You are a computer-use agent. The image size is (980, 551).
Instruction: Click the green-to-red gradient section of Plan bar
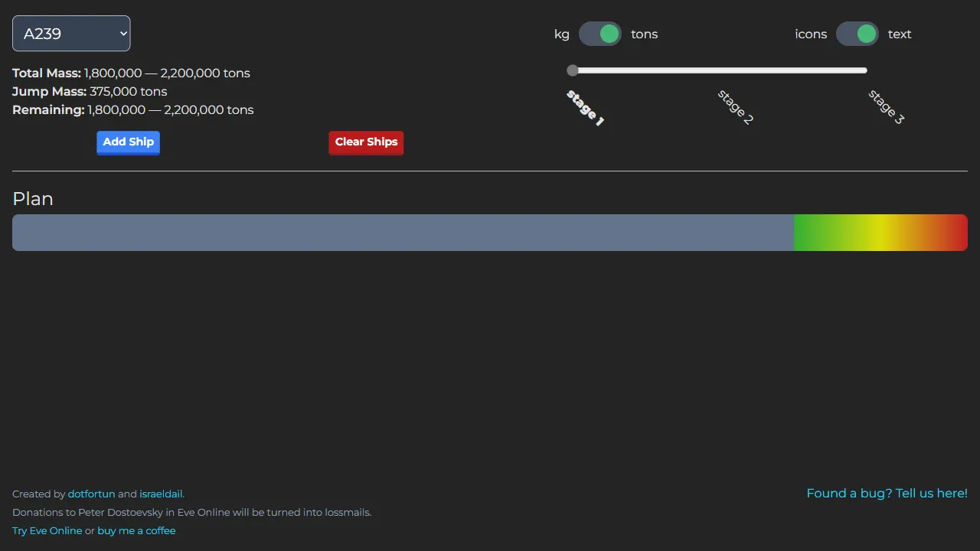[x=881, y=233]
